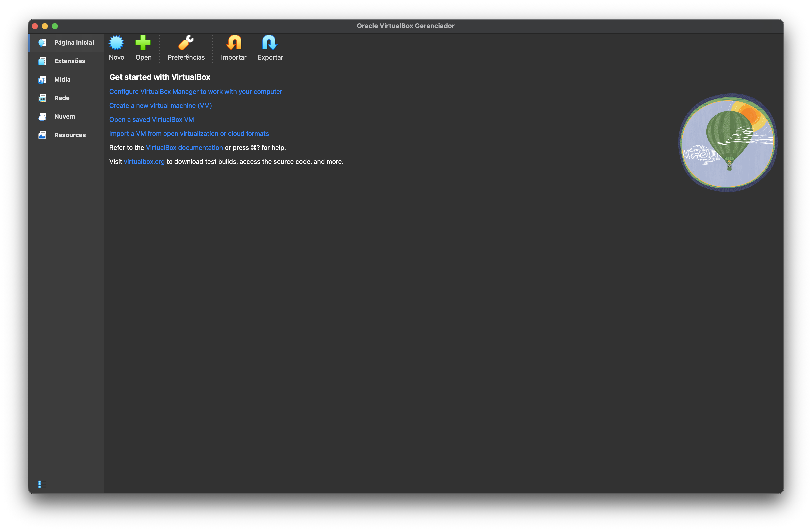The image size is (812, 531).
Task: Click the green window maximize button
Action: 55,26
